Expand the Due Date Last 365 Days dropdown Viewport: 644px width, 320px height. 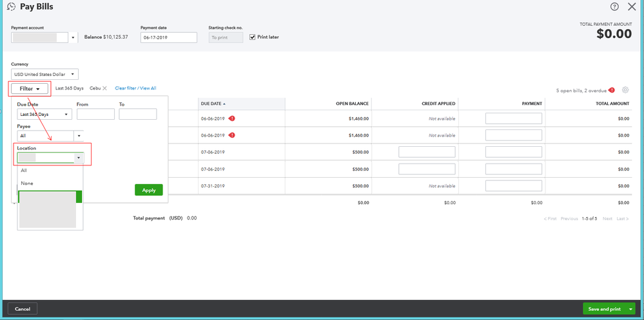44,114
